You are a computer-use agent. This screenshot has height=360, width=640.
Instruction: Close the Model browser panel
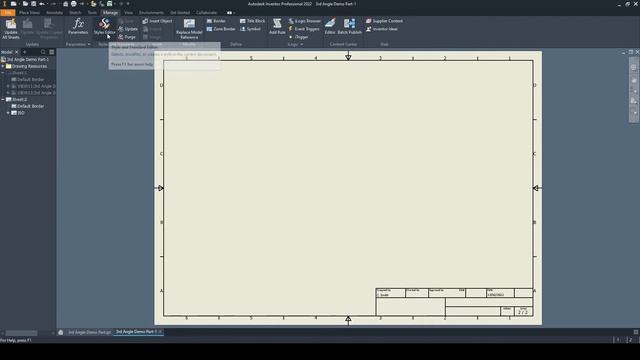[x=17, y=52]
